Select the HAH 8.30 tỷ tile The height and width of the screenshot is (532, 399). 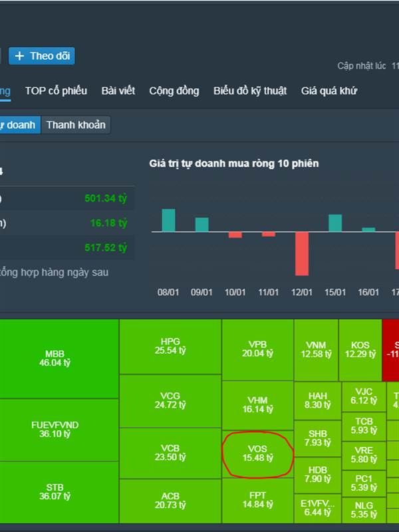(x=318, y=401)
